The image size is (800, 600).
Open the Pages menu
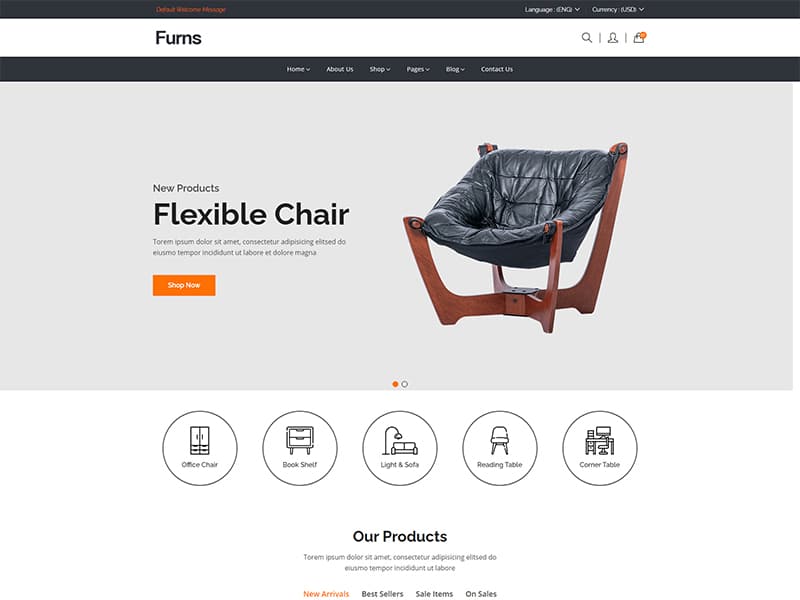pyautogui.click(x=418, y=69)
